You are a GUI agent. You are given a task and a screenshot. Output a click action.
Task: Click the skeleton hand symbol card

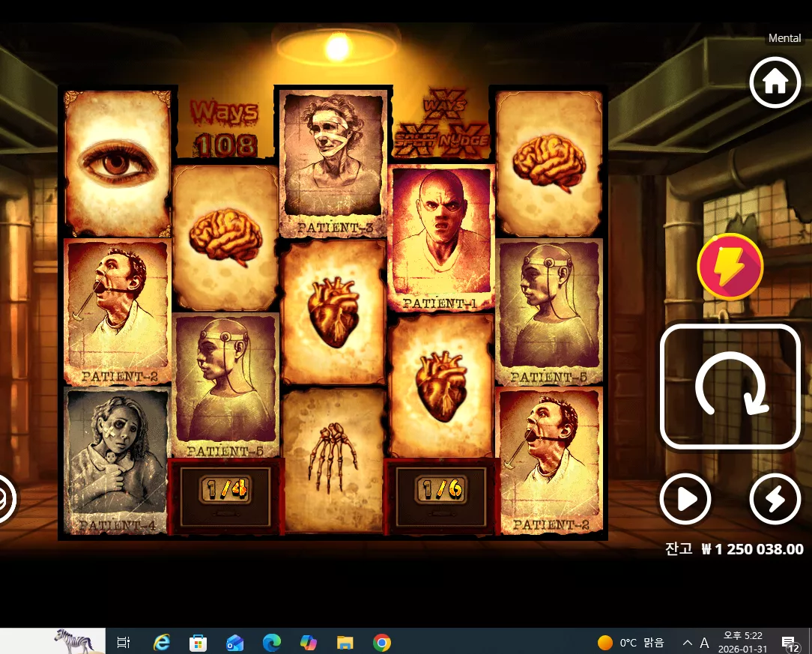[x=333, y=460]
